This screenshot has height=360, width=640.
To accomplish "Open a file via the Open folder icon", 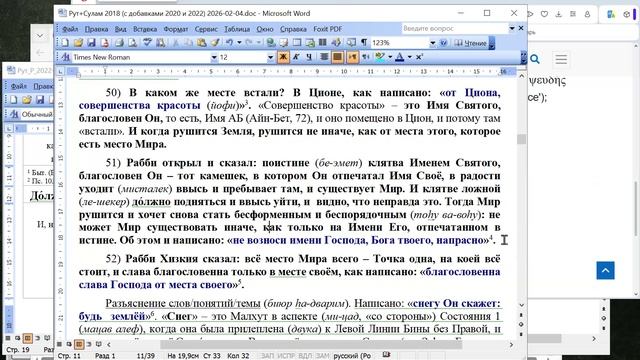I will (x=78, y=42).
